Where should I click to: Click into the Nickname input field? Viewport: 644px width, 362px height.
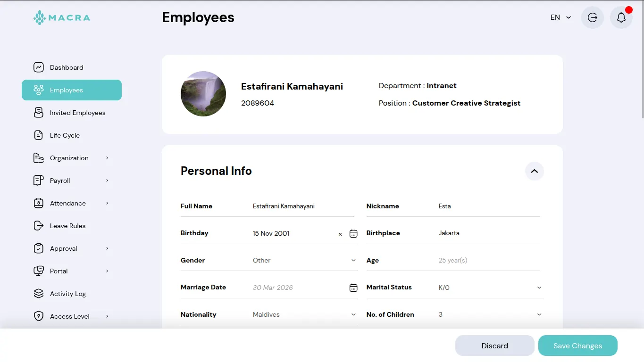click(488, 206)
